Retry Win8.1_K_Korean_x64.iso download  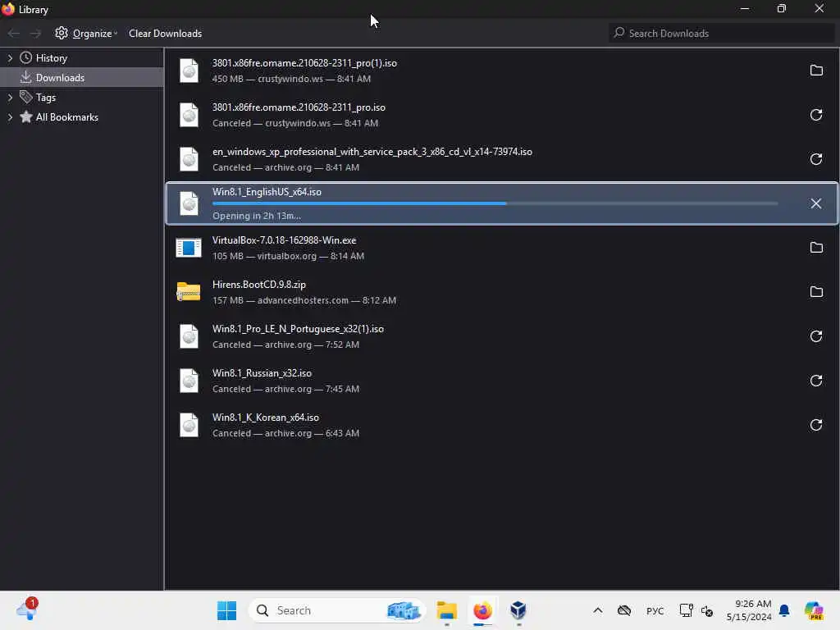click(x=816, y=426)
